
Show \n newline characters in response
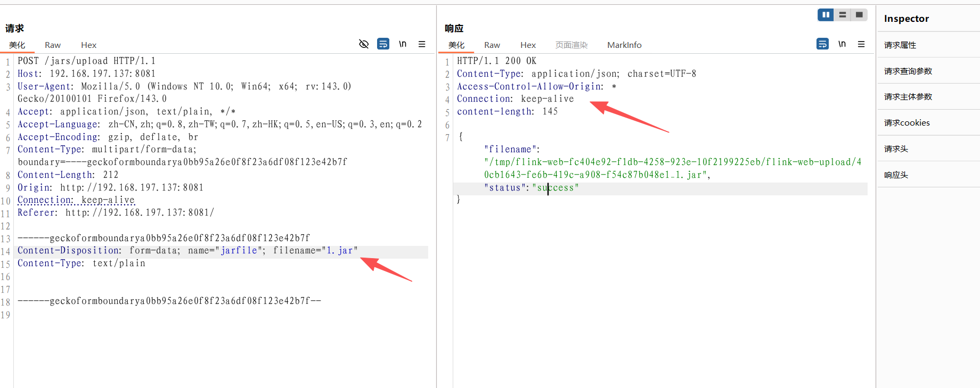tap(842, 44)
